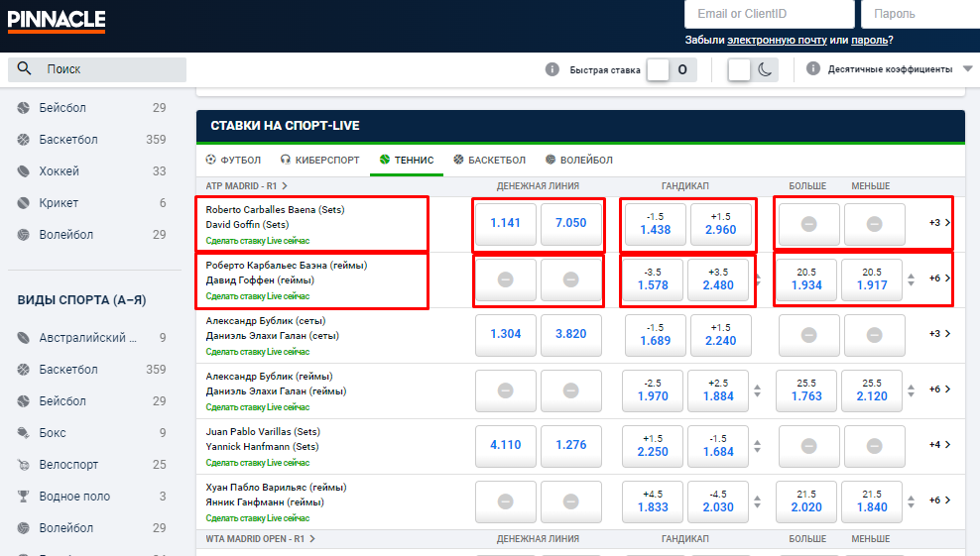Click info icon beside decimal odds
Screen dimensions: 980x556
click(813, 68)
